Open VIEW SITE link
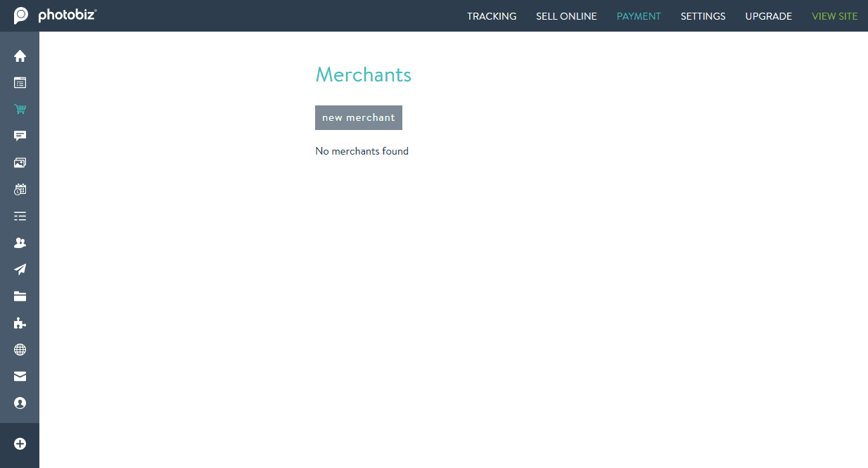Screen dimensions: 868x468 click(834, 15)
